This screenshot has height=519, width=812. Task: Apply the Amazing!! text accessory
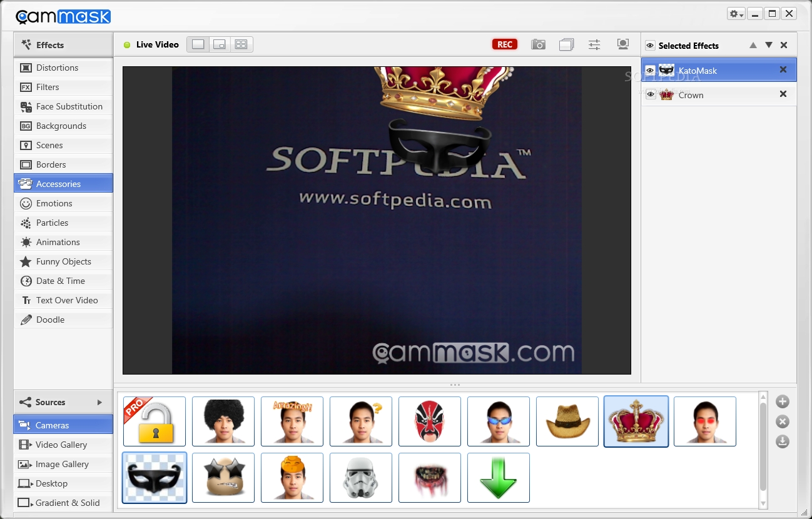(292, 421)
